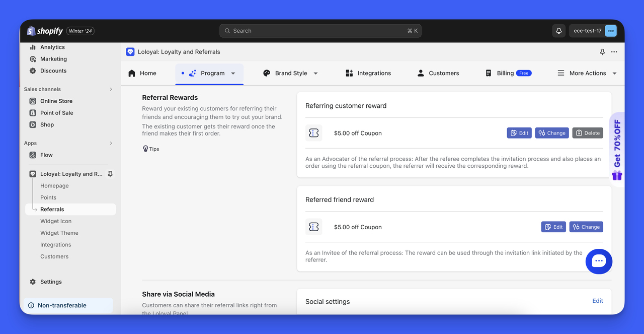
Task: Open the Integrations tab
Action: pos(368,73)
